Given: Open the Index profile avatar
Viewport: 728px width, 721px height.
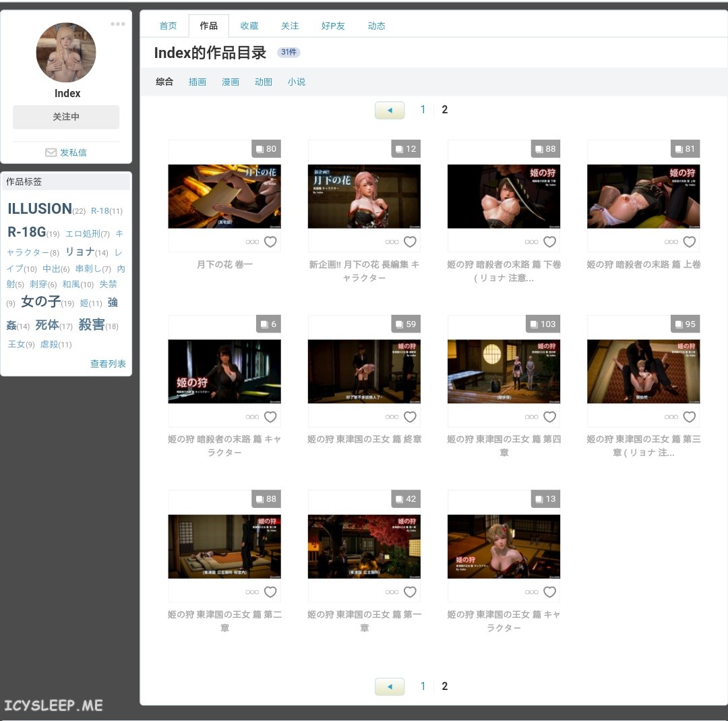Looking at the screenshot, I should pyautogui.click(x=66, y=53).
